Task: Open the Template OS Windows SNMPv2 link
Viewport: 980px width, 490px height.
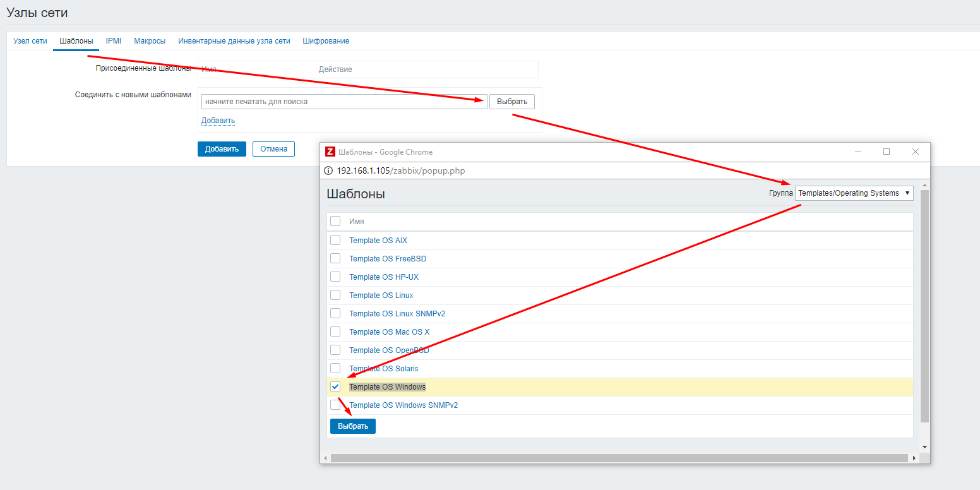Action: (403, 405)
